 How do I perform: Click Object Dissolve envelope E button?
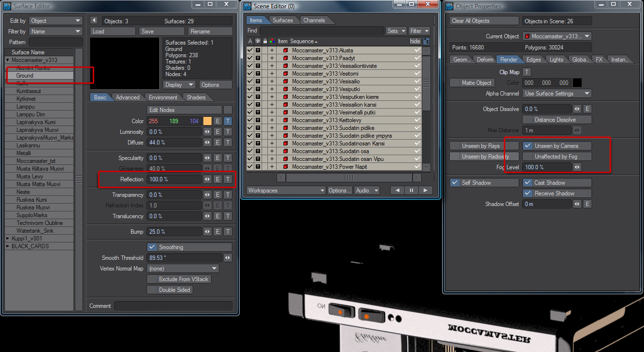[x=587, y=109]
